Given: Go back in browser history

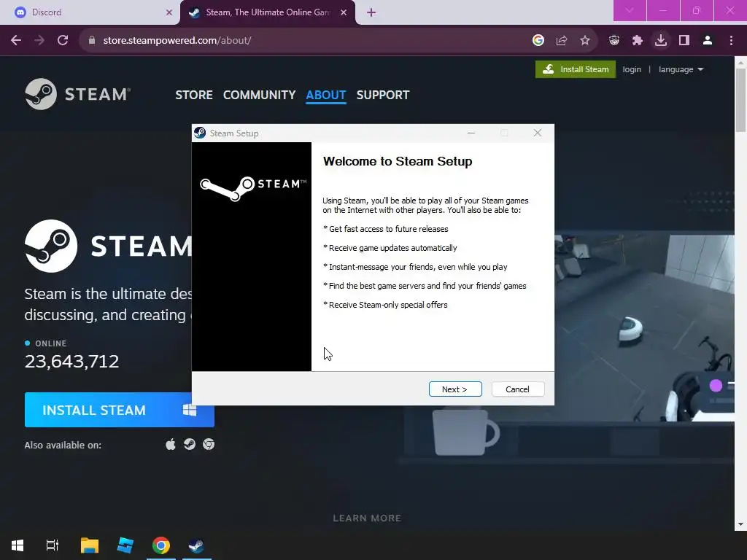Looking at the screenshot, I should pos(16,41).
